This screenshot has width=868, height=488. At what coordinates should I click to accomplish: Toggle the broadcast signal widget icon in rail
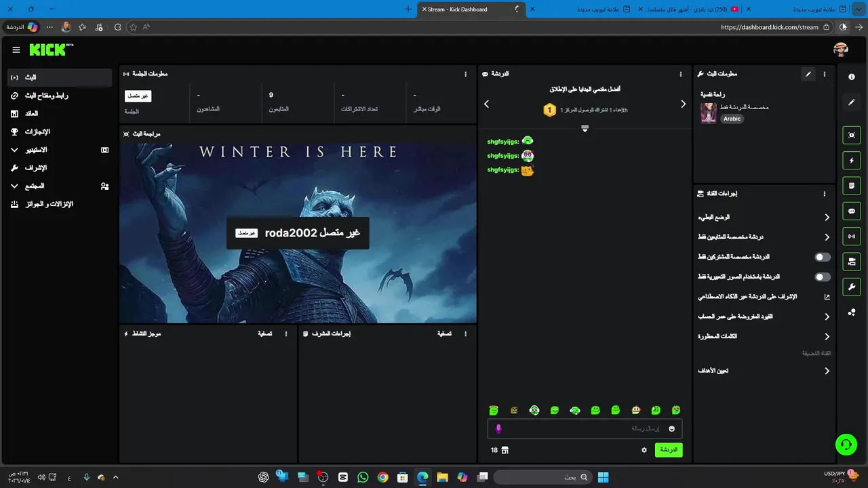point(852,236)
